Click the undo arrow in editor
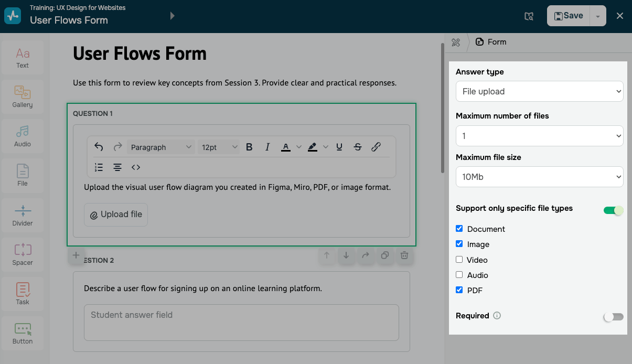This screenshot has width=632, height=364. click(99, 147)
